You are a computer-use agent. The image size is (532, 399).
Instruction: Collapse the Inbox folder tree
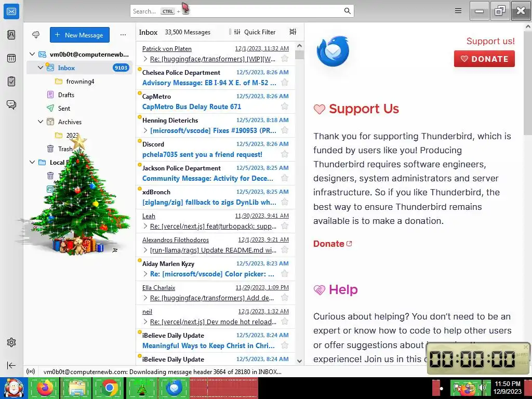coord(41,68)
